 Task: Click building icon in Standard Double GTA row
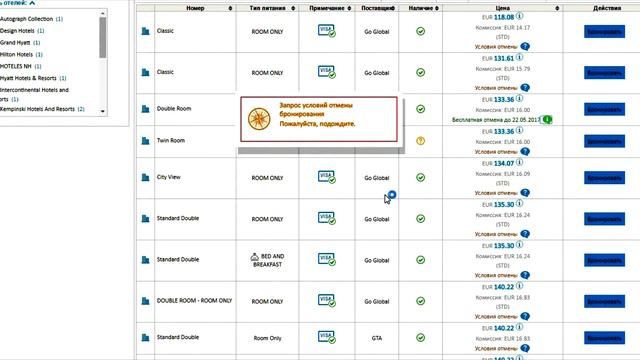[x=145, y=338]
